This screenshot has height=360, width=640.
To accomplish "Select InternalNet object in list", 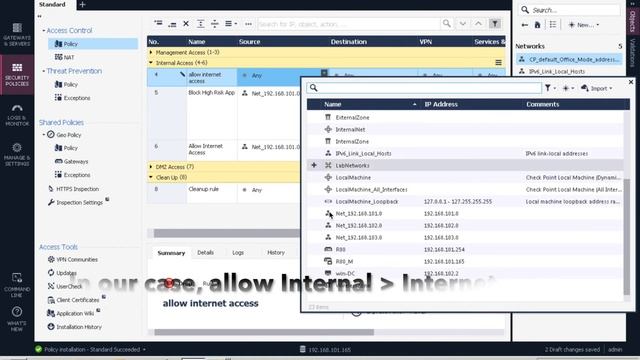I will click(x=465, y=129).
